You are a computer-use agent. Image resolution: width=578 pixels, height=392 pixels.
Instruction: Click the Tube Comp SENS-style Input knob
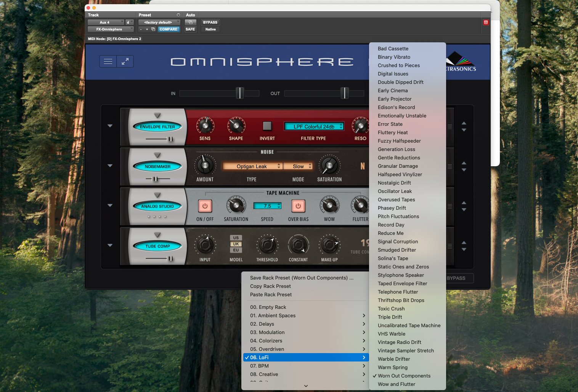(205, 245)
